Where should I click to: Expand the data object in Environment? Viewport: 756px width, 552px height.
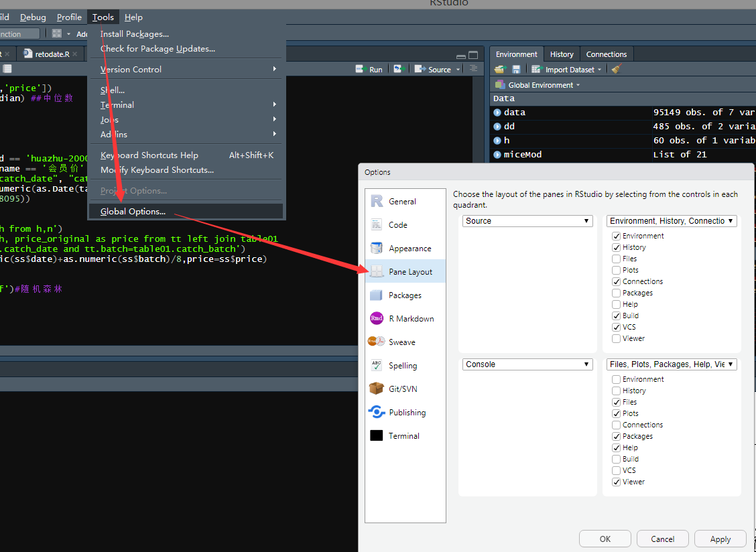tap(497, 113)
